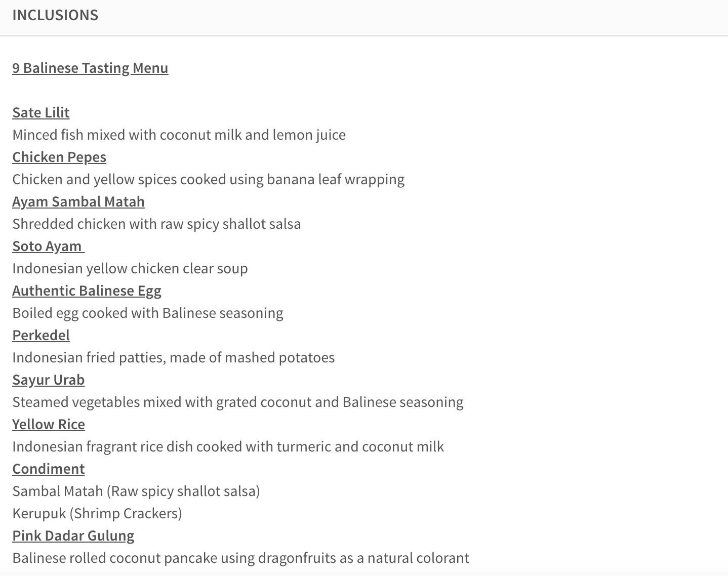Viewport: 728px width, 576px height.
Task: Click the Sate Lilit heading
Action: (x=41, y=112)
